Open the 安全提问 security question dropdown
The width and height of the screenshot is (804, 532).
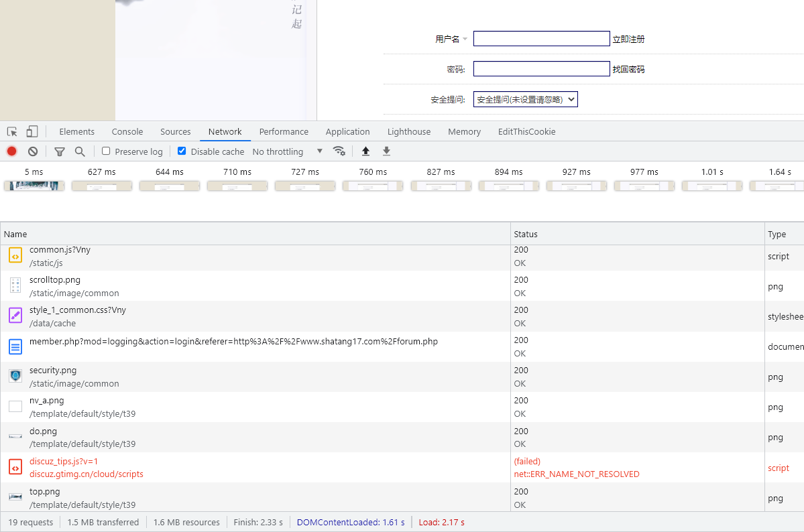point(525,100)
